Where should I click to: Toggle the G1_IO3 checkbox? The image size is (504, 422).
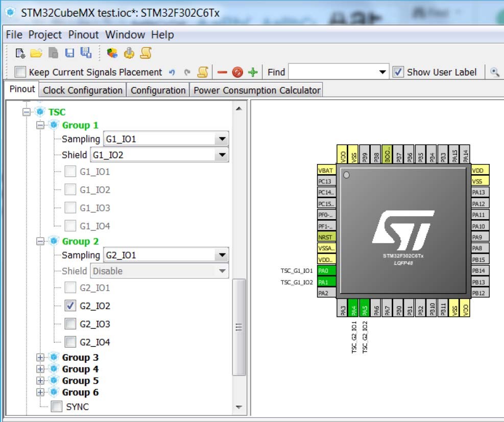click(70, 207)
